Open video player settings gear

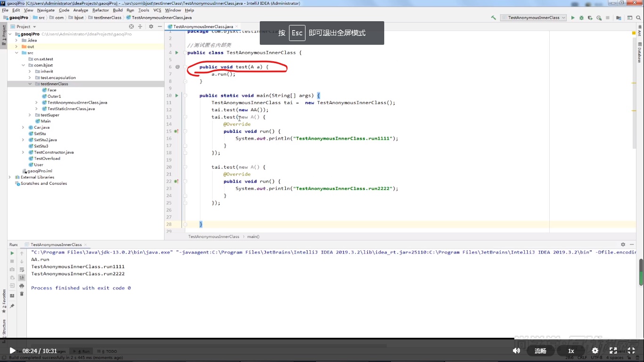pyautogui.click(x=595, y=351)
